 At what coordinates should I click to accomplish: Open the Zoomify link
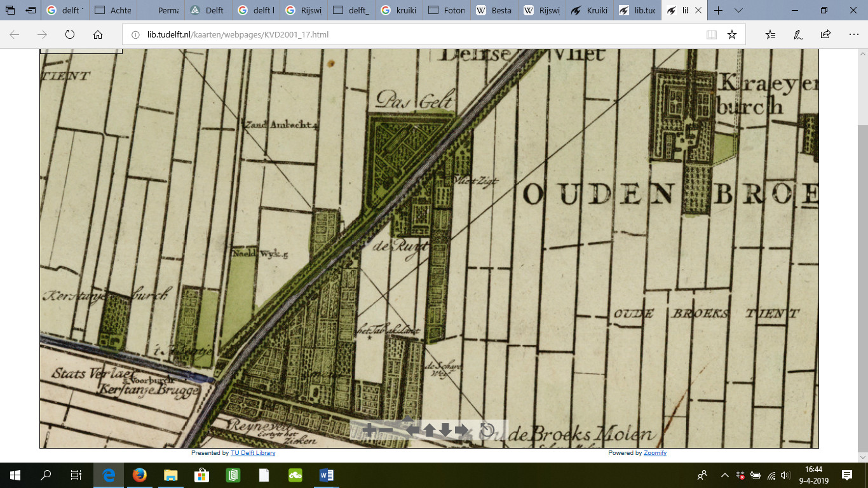coord(654,453)
